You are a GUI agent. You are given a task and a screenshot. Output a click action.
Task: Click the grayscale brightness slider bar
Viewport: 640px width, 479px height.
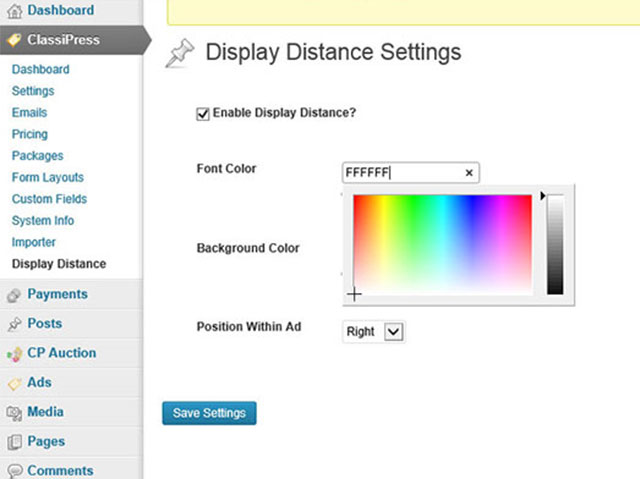555,244
